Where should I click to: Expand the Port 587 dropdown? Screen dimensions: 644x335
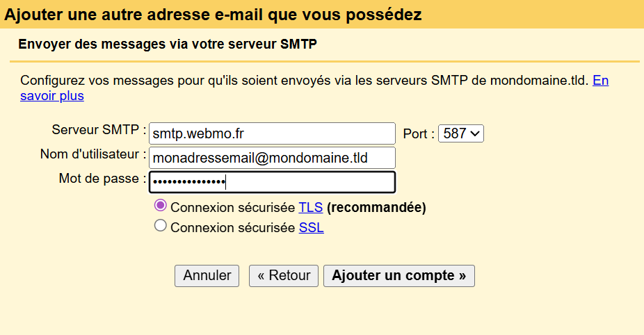pos(460,133)
